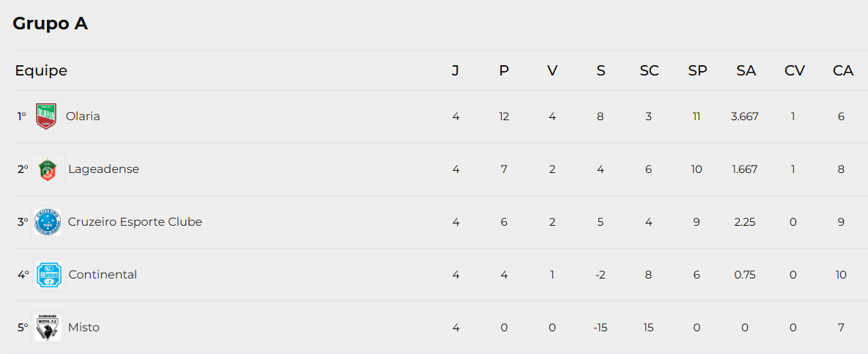
Task: Click the Continental team crest icon
Action: [48, 275]
